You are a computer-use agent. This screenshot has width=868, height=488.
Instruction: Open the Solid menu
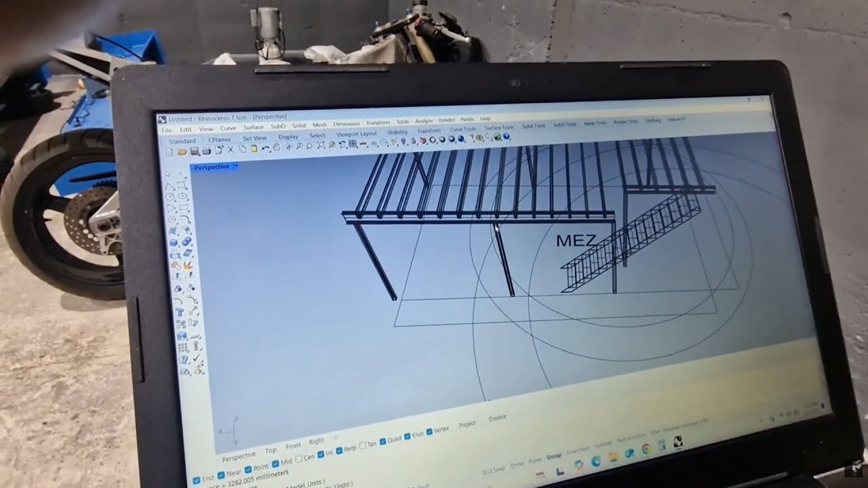299,125
